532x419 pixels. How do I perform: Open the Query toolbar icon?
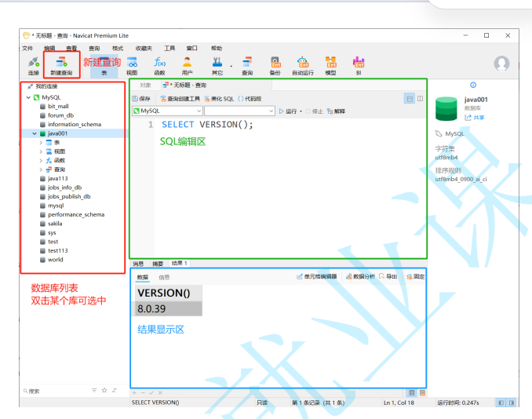pyautogui.click(x=247, y=65)
